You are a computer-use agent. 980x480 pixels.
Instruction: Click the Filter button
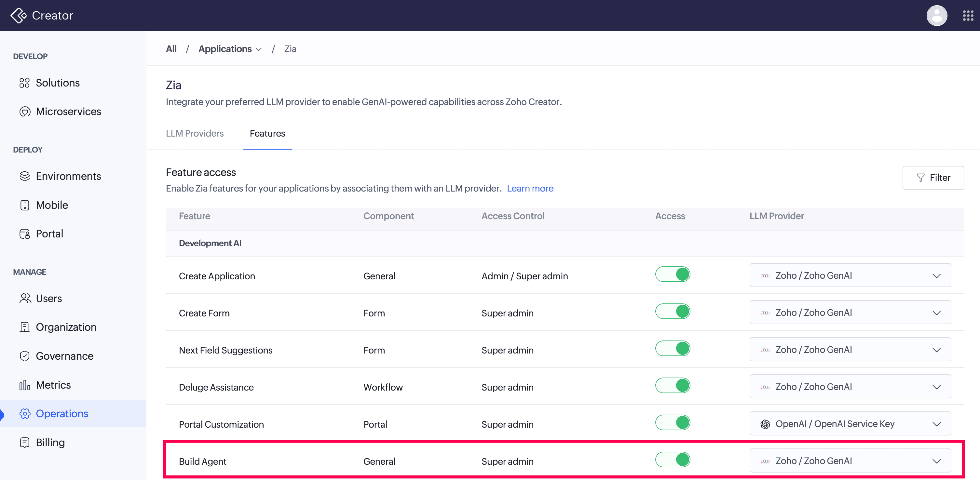point(933,178)
